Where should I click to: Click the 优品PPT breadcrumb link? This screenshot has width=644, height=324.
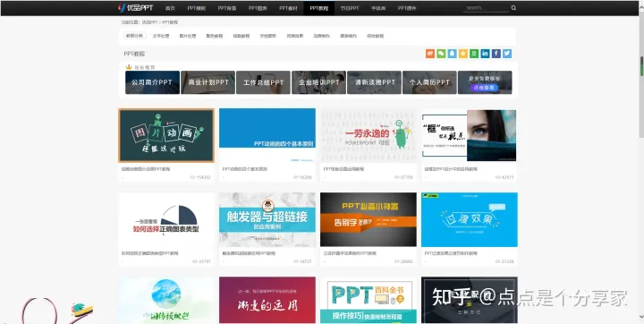(150, 22)
